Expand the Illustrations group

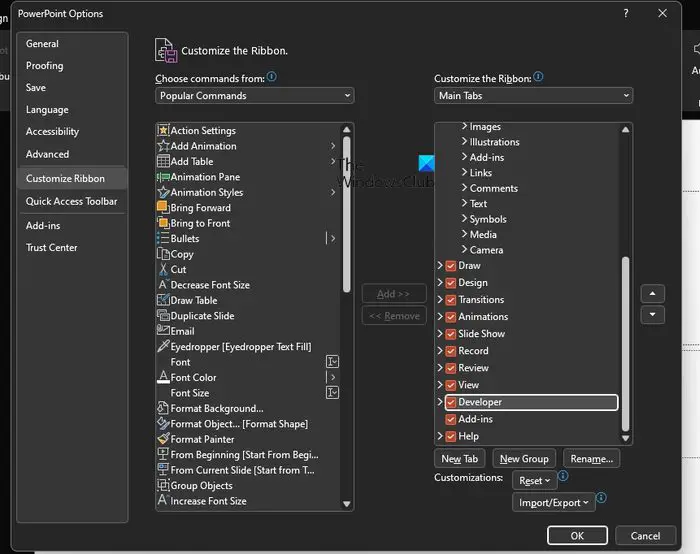click(464, 142)
